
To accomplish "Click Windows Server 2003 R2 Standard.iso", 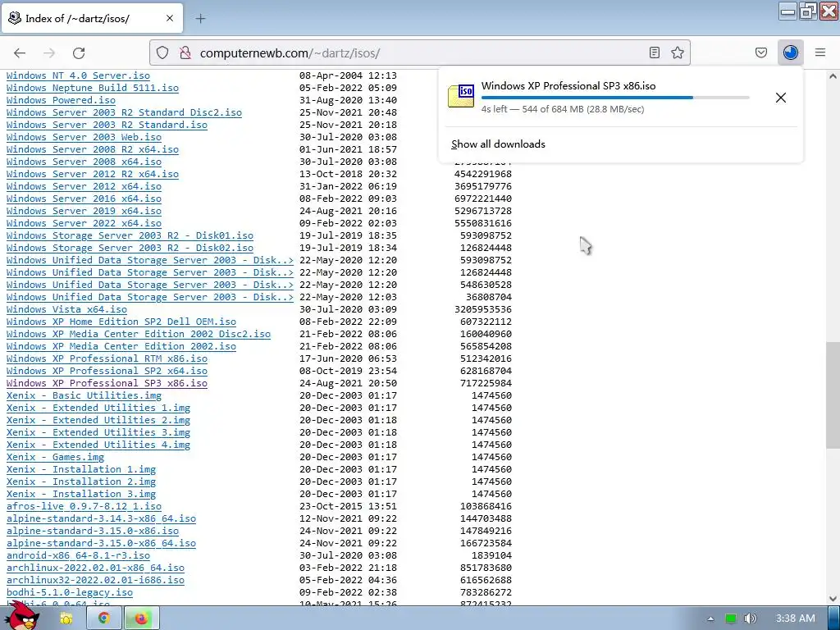I will [107, 125].
